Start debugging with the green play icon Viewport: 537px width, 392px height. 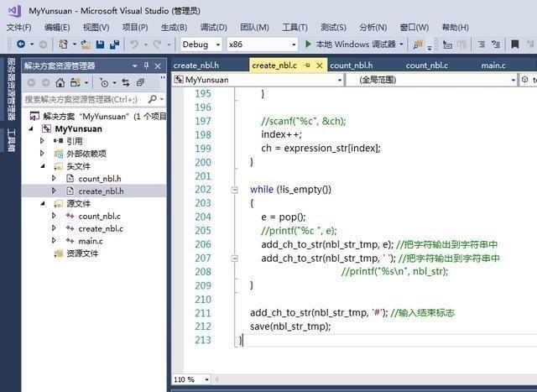308,44
